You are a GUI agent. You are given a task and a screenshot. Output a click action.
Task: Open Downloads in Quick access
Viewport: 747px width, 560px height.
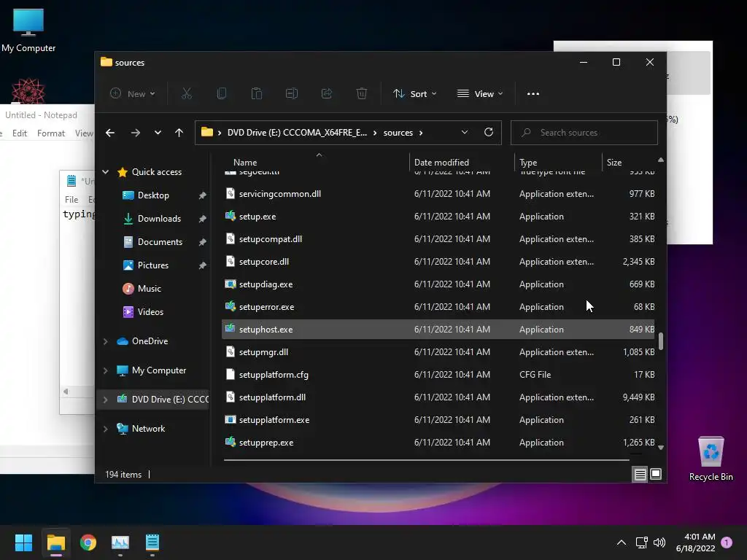[x=159, y=219]
